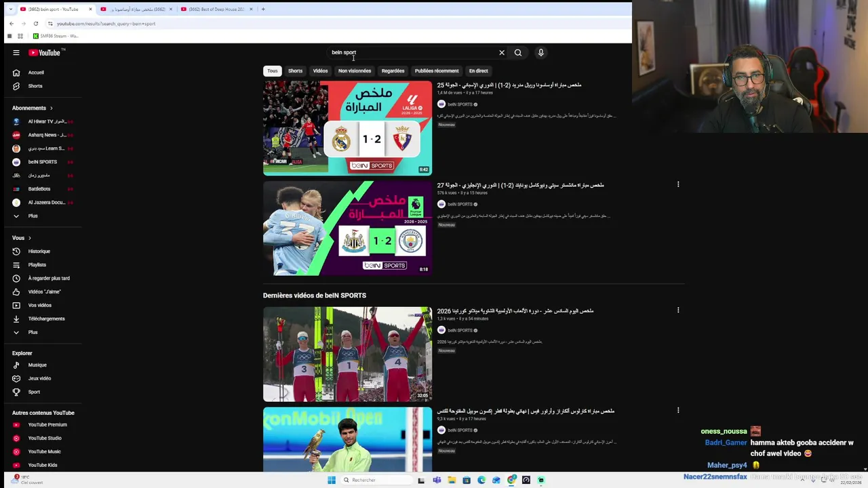
Task: Select the Tous filter chip
Action: coord(272,70)
